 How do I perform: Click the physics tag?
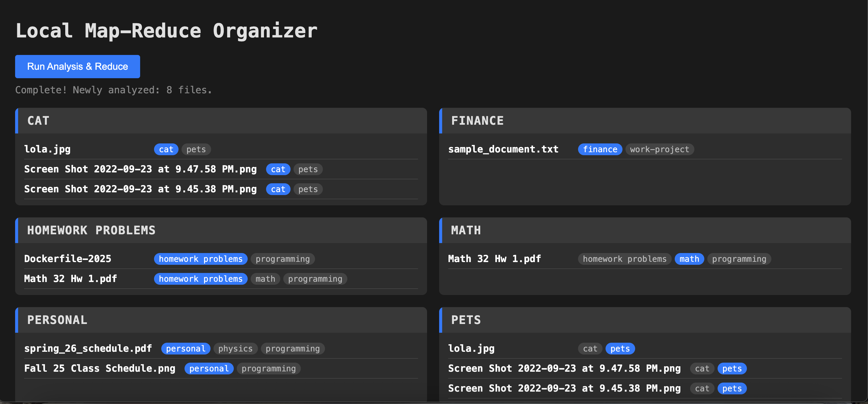(235, 348)
